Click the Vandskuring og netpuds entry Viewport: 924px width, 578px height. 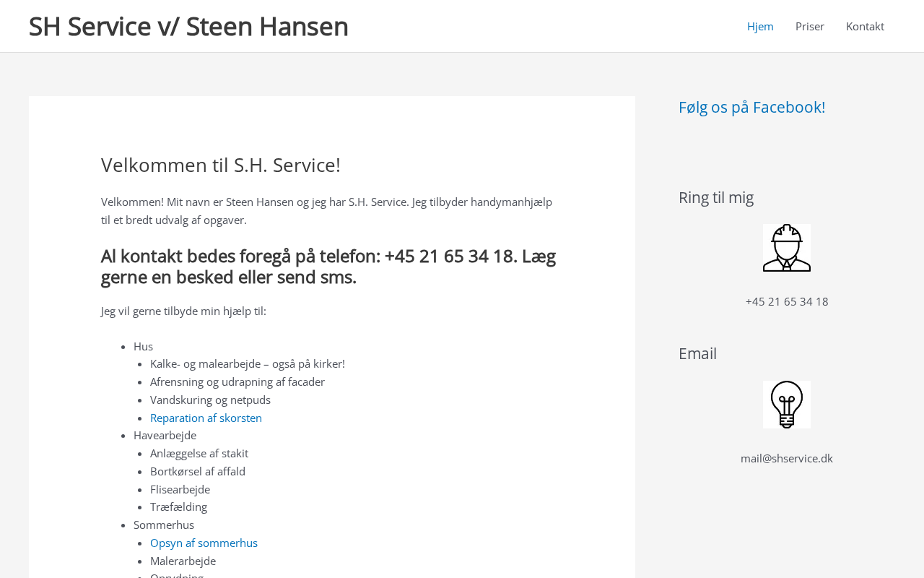210,400
